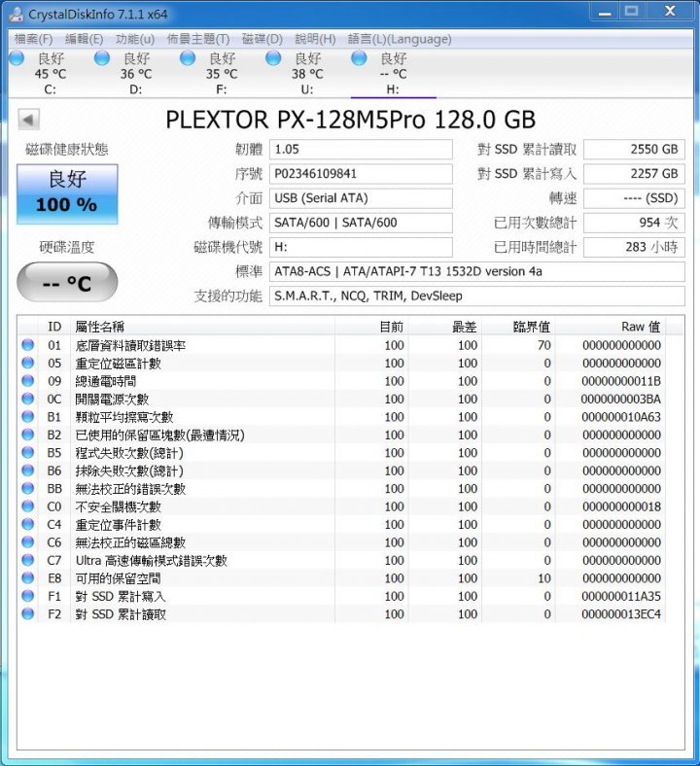Click status circle icon for attribute C6
Viewport: 700px width, 766px height.
pyautogui.click(x=28, y=541)
